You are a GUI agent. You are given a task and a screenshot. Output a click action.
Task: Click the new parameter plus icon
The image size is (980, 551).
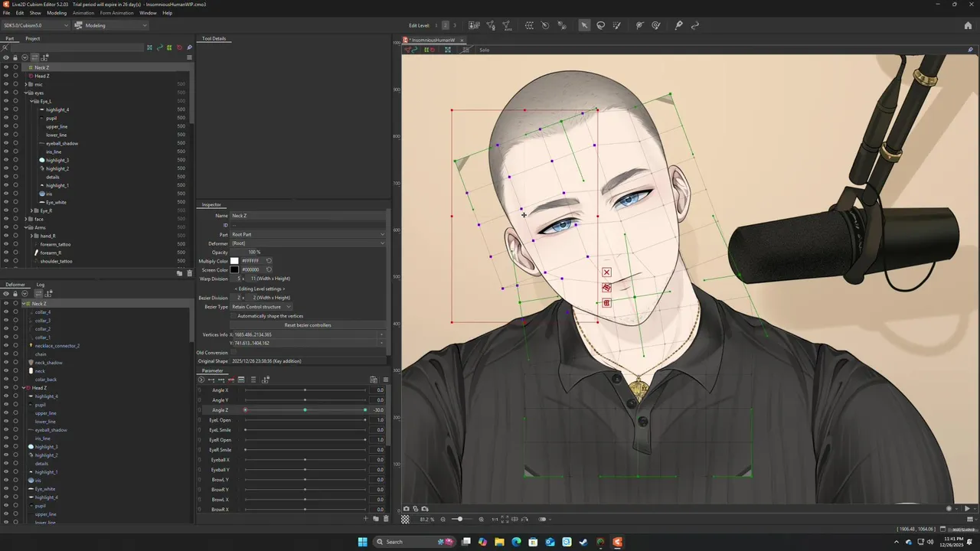click(365, 519)
